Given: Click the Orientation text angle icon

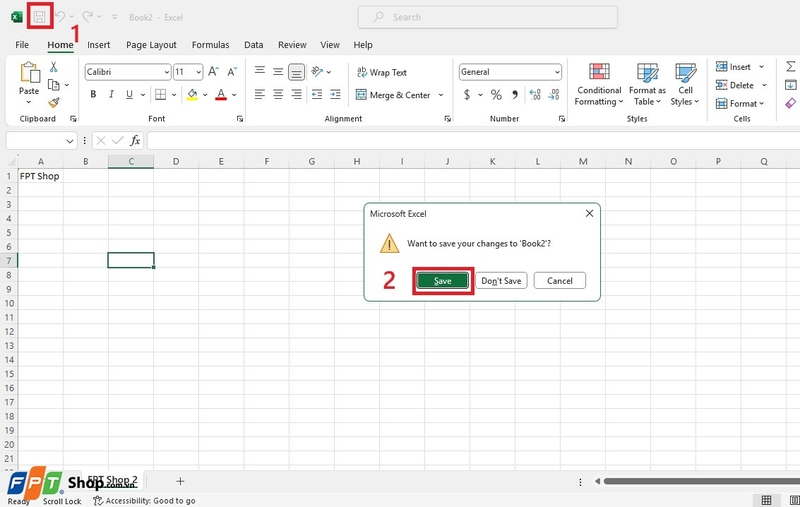Looking at the screenshot, I should click(x=317, y=71).
